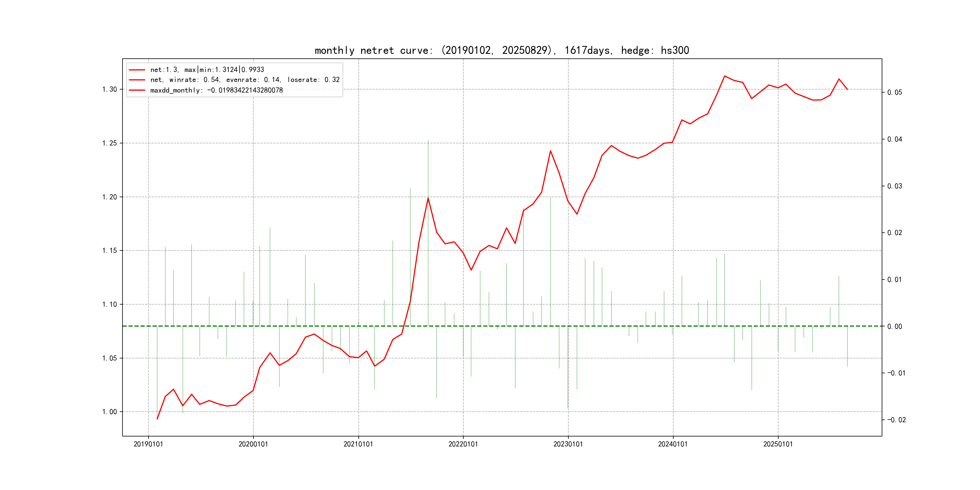
Task: Click the 20240101 x-axis label
Action: 673,444
